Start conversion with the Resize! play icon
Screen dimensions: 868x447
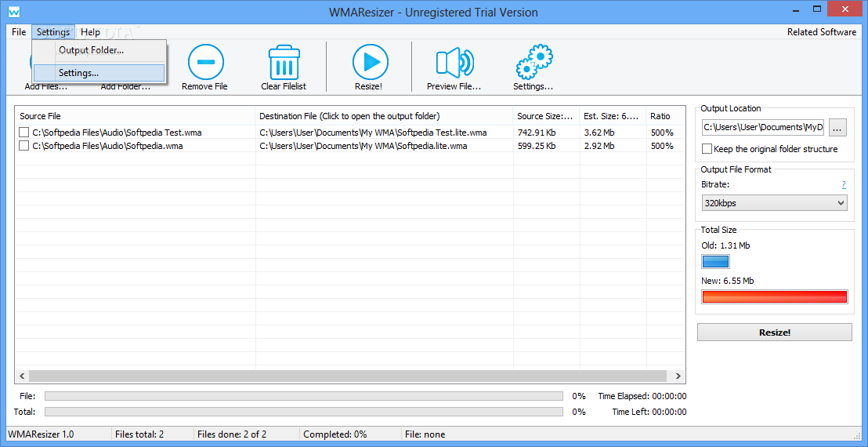(371, 61)
